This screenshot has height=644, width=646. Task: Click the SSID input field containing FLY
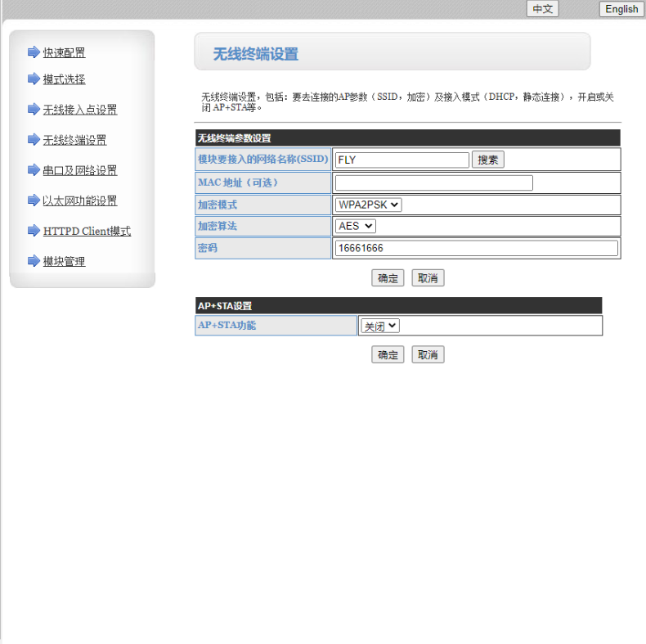coord(402,160)
